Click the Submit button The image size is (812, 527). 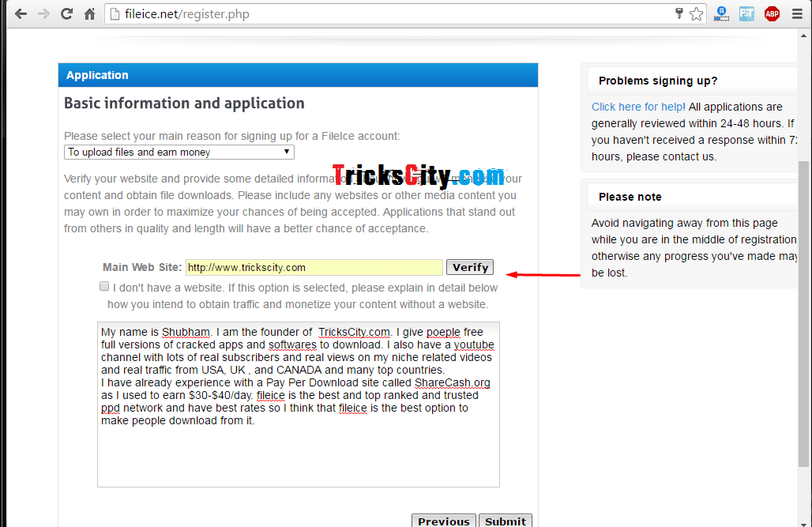pos(505,521)
